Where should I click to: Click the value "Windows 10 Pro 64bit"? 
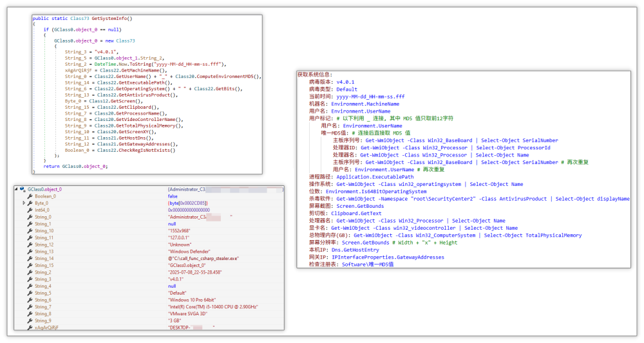192,300
